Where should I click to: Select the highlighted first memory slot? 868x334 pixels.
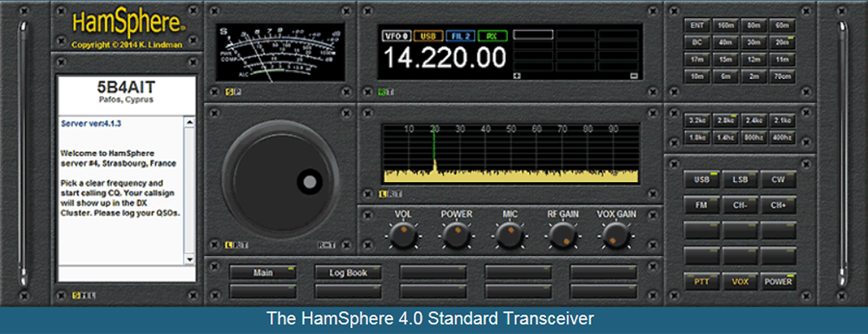pos(533,35)
